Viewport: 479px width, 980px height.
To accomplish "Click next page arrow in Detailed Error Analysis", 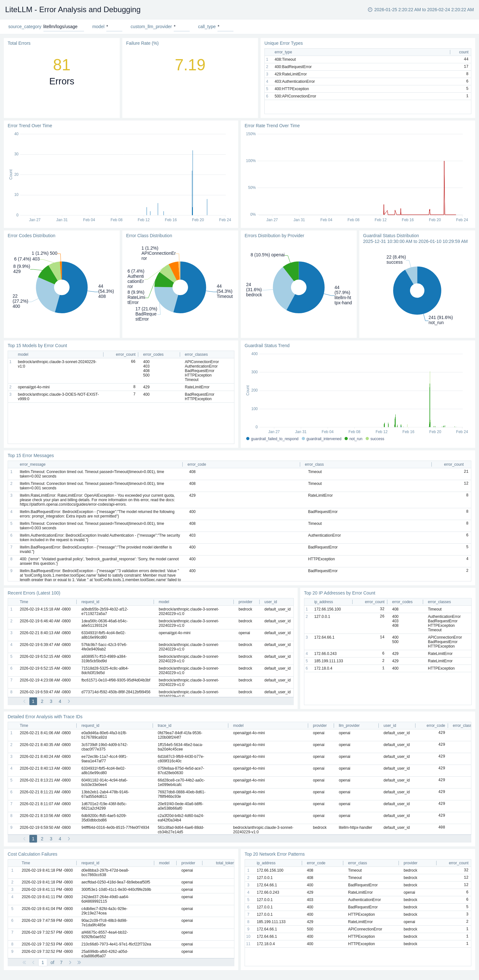I will (x=69, y=838).
